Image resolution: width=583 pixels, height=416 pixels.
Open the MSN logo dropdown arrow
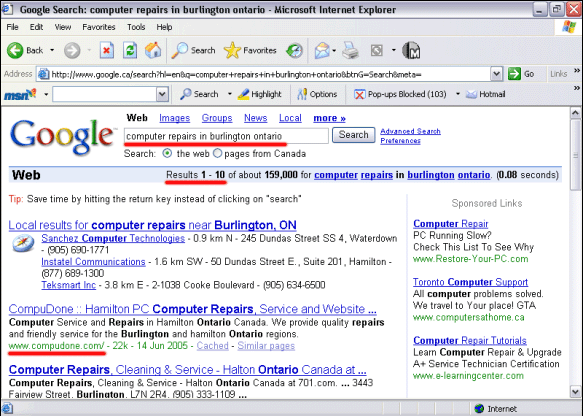point(46,94)
